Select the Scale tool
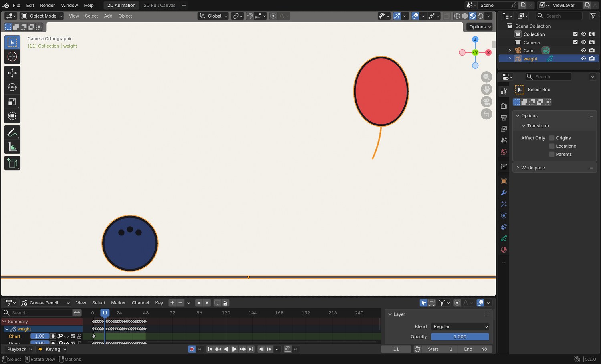The height and width of the screenshot is (364, 601). [12, 102]
